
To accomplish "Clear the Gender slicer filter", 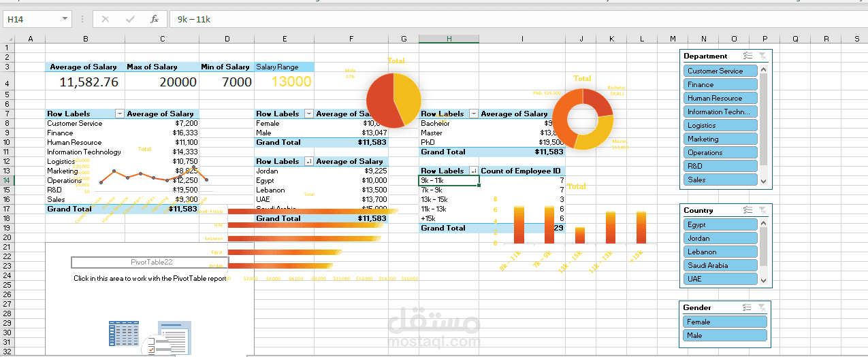I will pos(762,307).
